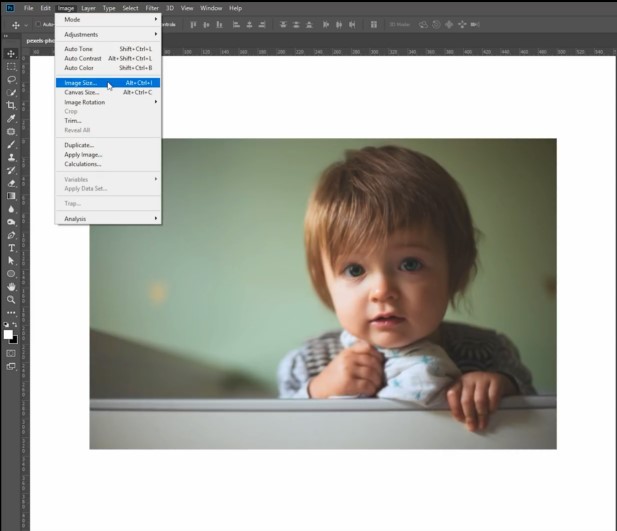Click Align bottom edges icon
The width and height of the screenshot is (617, 531).
click(x=219, y=25)
